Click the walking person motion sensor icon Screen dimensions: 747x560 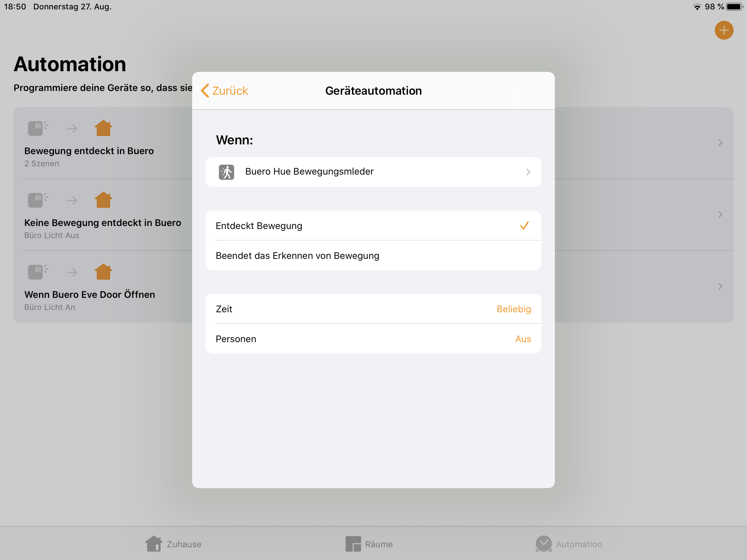click(226, 172)
